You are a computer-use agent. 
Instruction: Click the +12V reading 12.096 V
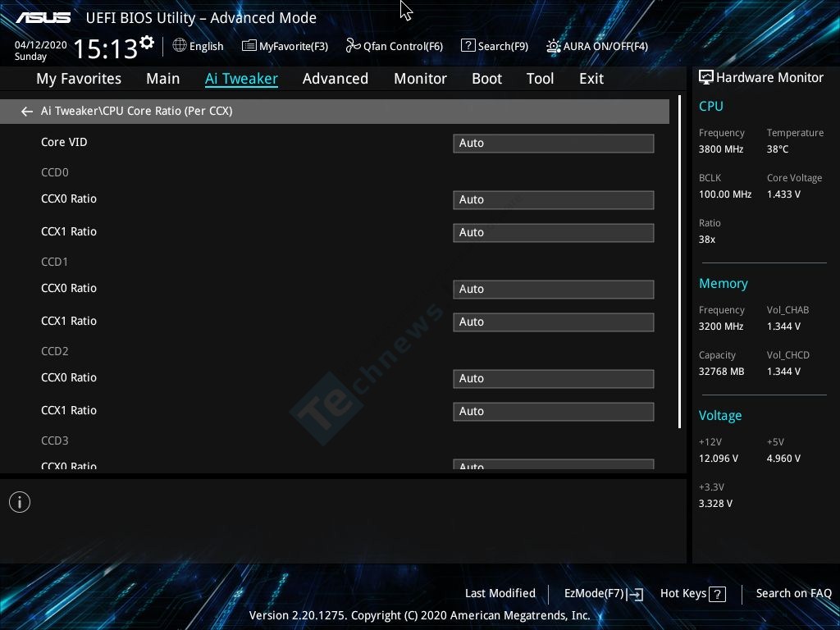coord(718,458)
